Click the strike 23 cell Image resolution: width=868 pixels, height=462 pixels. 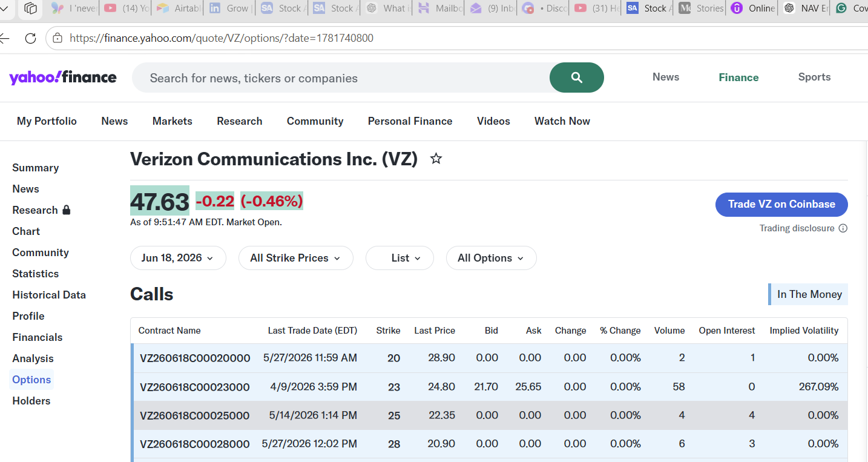[394, 387]
